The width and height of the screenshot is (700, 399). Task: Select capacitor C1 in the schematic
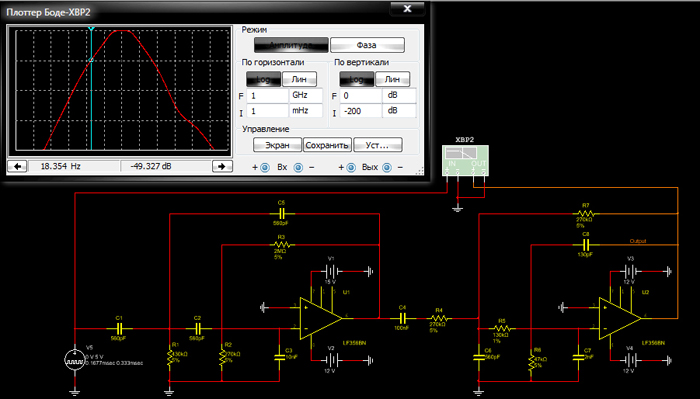[119, 329]
